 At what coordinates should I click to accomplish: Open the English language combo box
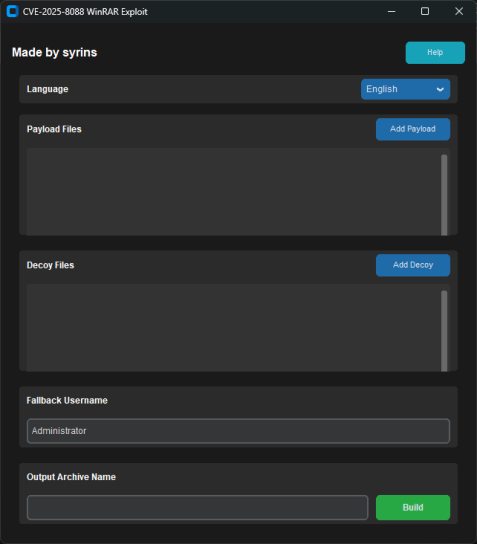click(x=406, y=89)
